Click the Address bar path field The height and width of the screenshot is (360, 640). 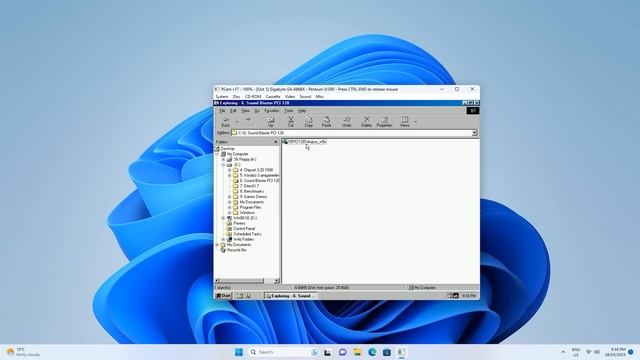pyautogui.click(x=351, y=133)
